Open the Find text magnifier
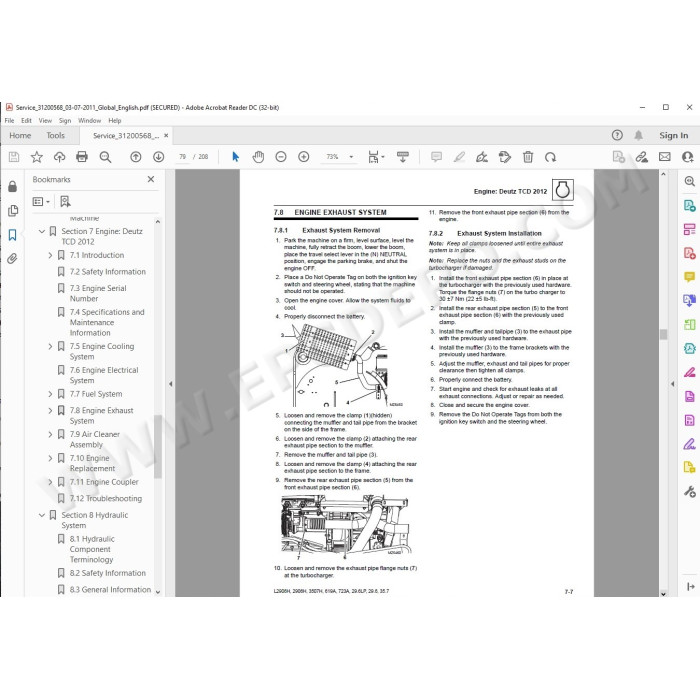This screenshot has height=700, width=700. click(105, 157)
